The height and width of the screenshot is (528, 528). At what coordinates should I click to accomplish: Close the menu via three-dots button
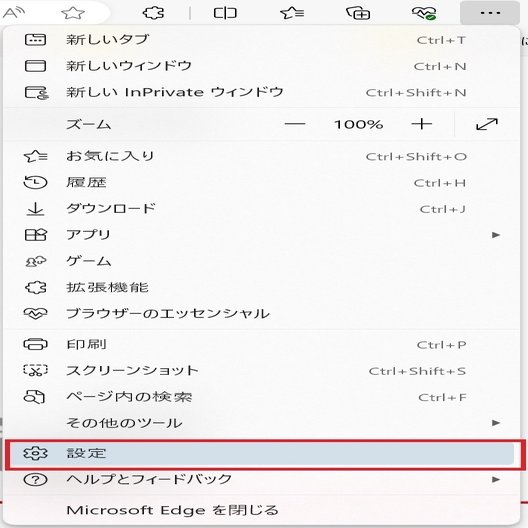pyautogui.click(x=490, y=13)
